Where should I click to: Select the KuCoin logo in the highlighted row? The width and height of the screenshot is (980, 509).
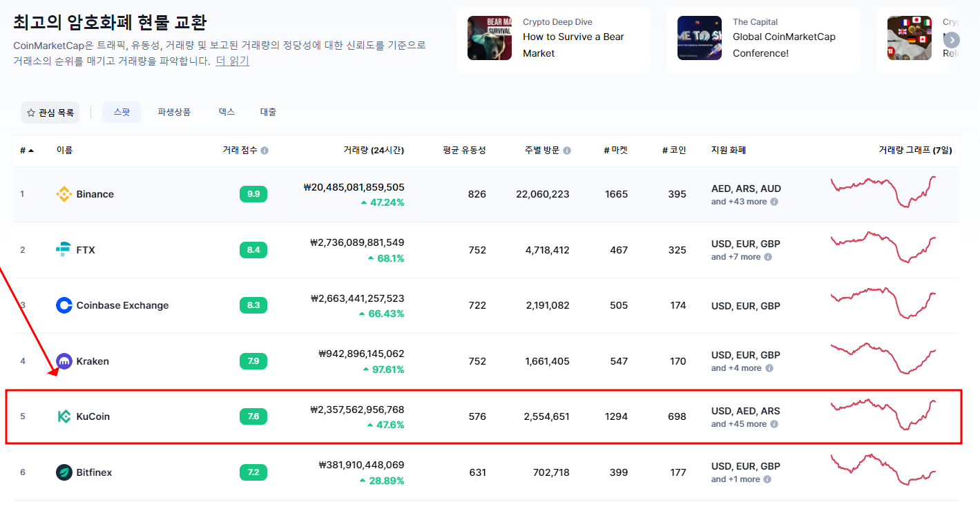[x=64, y=416]
